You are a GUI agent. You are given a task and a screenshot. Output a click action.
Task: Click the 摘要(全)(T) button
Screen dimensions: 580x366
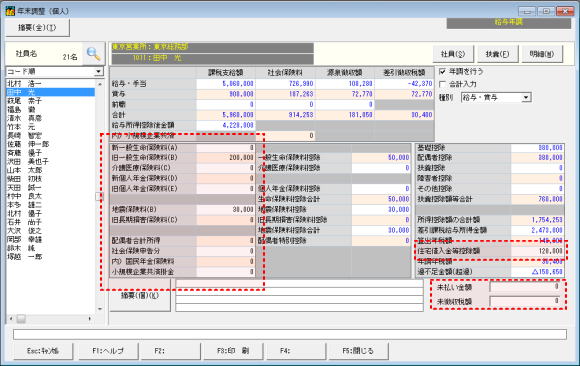click(x=37, y=28)
